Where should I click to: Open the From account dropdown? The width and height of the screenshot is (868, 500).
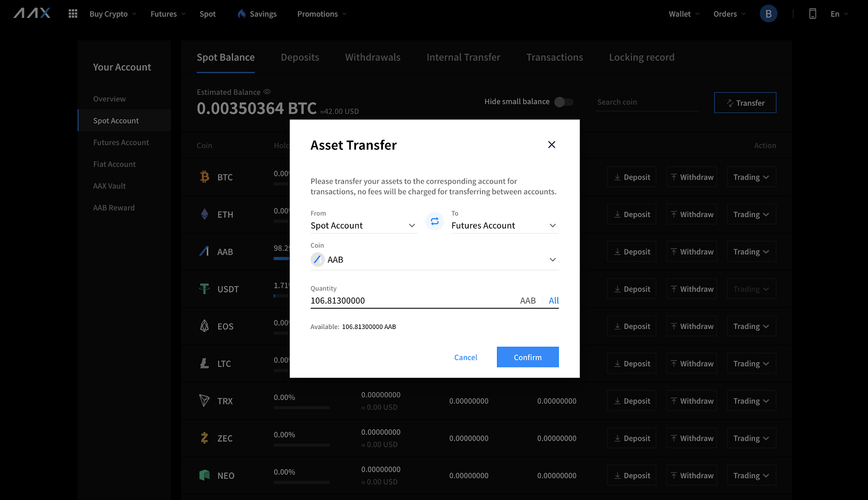[363, 225]
